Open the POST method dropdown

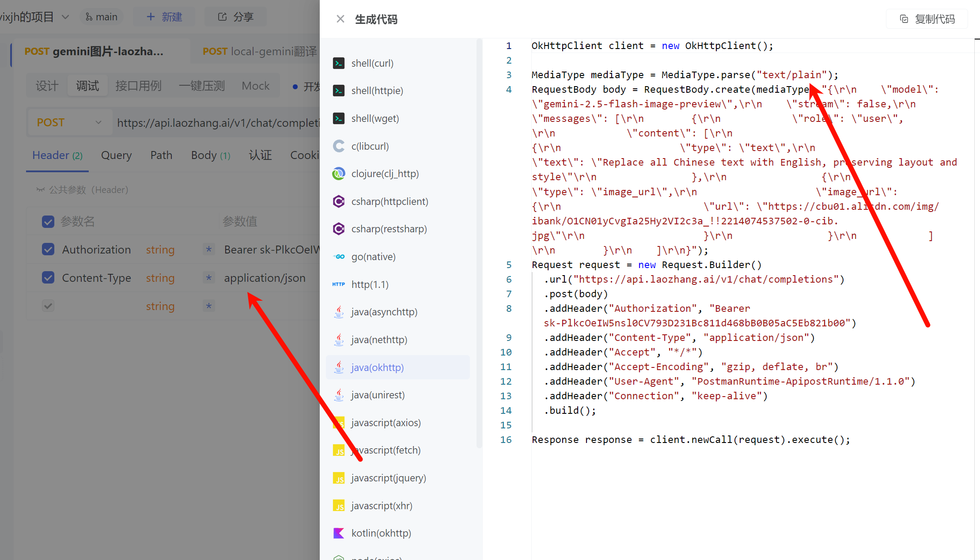(69, 122)
